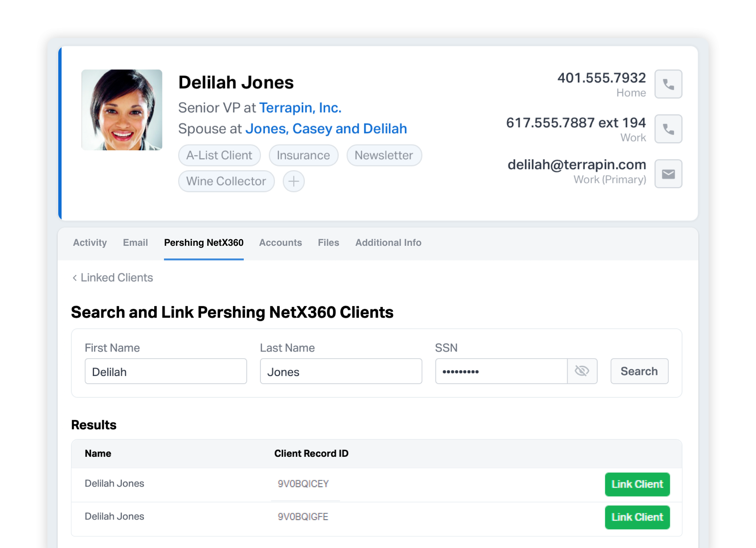Open Jones, Casey and Delilah household link
Viewport: 756px width, 548px height.
click(x=326, y=129)
